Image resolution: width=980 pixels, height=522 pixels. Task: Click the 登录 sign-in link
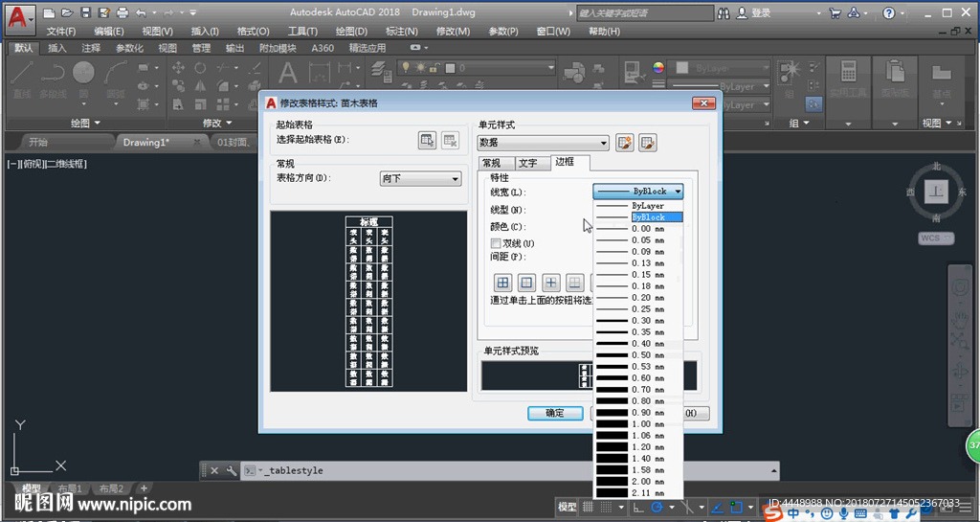coord(761,12)
